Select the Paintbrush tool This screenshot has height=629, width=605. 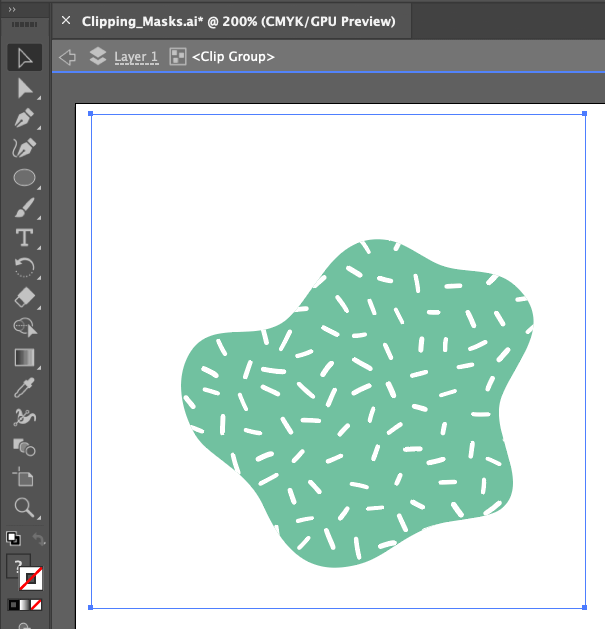pyautogui.click(x=24, y=207)
